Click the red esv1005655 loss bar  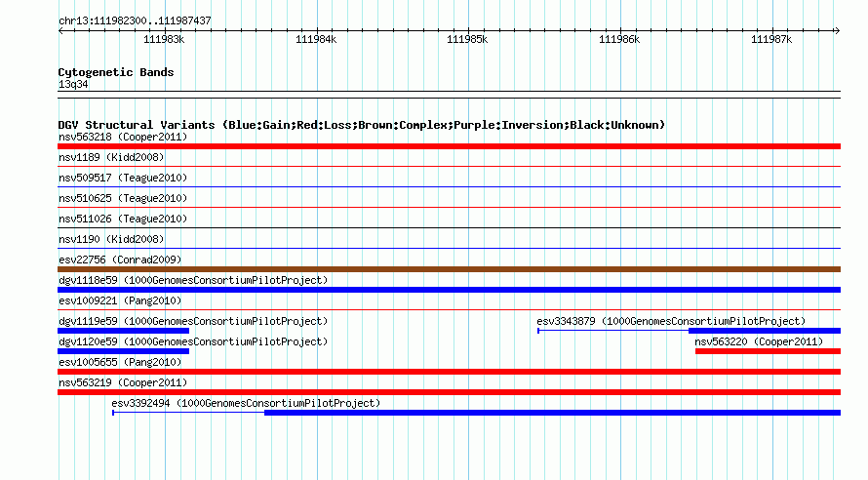449,372
